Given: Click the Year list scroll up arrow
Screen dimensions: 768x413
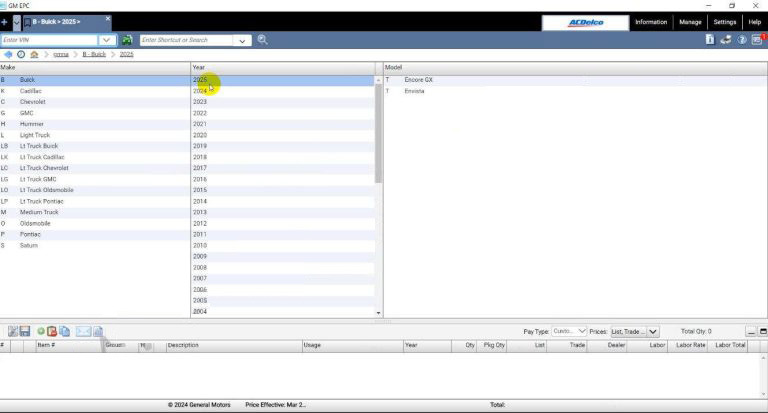Looking at the screenshot, I should point(378,80).
